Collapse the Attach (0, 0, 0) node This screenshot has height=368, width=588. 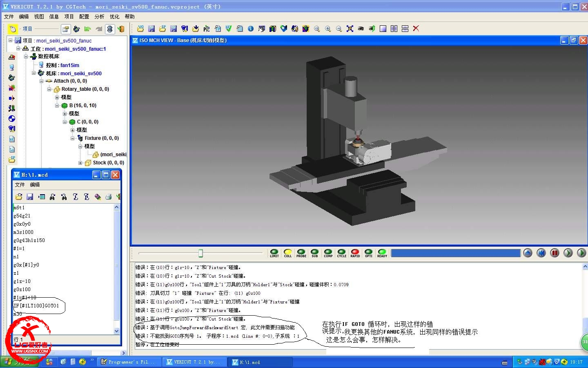pos(42,81)
